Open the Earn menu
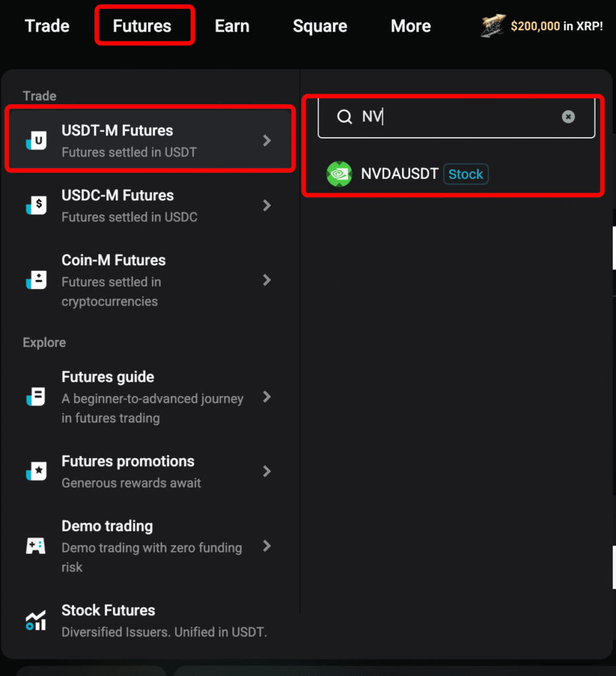 [x=232, y=26]
